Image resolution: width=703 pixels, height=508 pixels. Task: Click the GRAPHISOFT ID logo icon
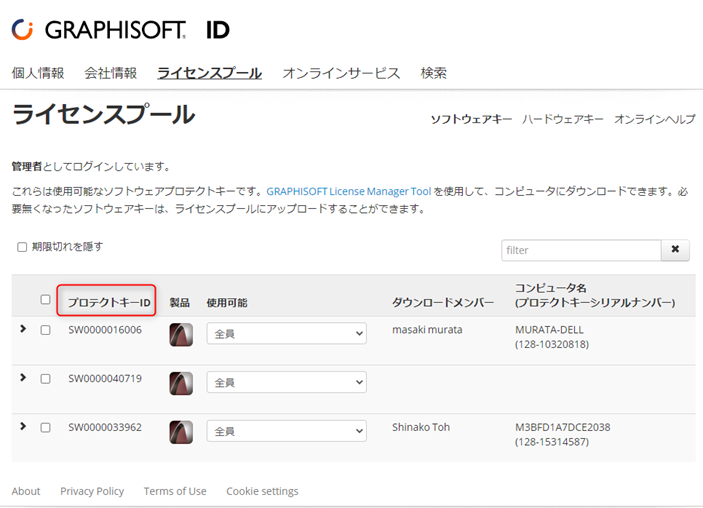(22, 30)
